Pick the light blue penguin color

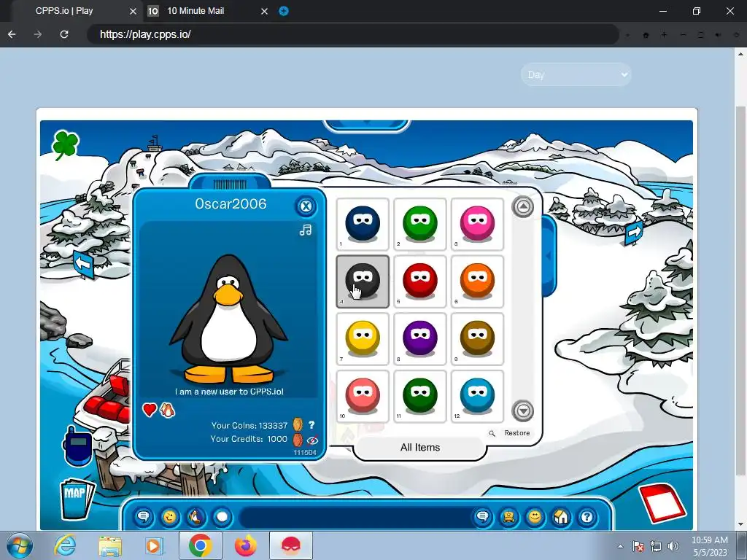click(477, 396)
